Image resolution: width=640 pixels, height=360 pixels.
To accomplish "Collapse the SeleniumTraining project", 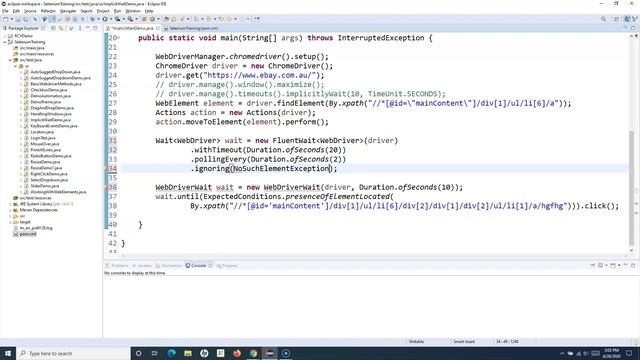I will (x=5, y=42).
